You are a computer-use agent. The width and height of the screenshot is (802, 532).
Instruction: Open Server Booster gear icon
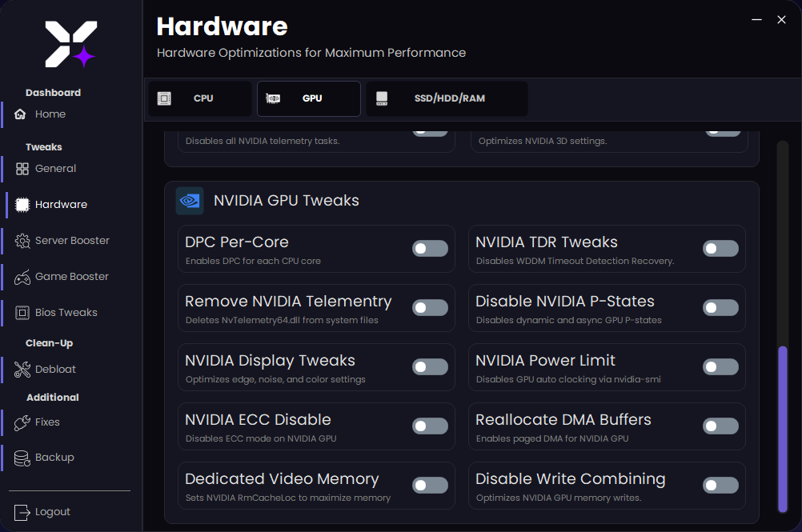[x=22, y=241]
